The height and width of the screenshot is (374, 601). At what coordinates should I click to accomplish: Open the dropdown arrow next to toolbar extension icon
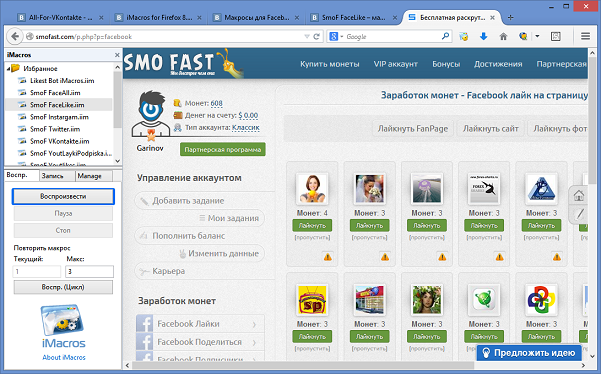537,36
